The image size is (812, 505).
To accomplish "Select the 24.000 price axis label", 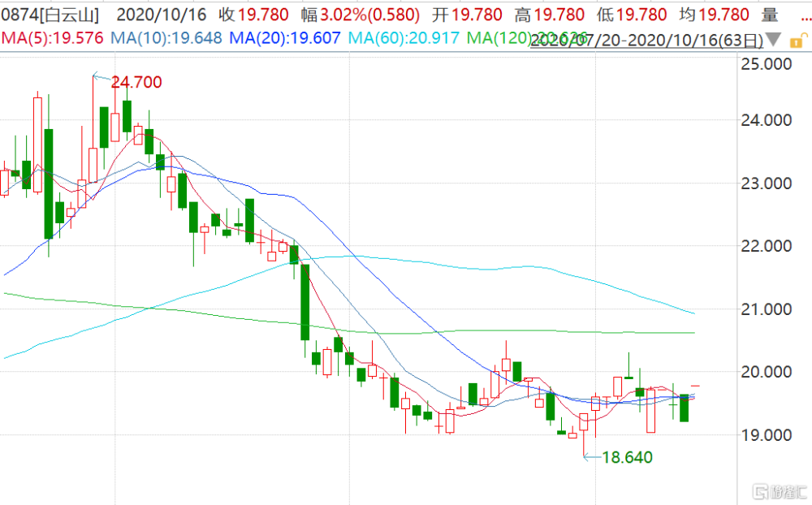I will point(767,120).
